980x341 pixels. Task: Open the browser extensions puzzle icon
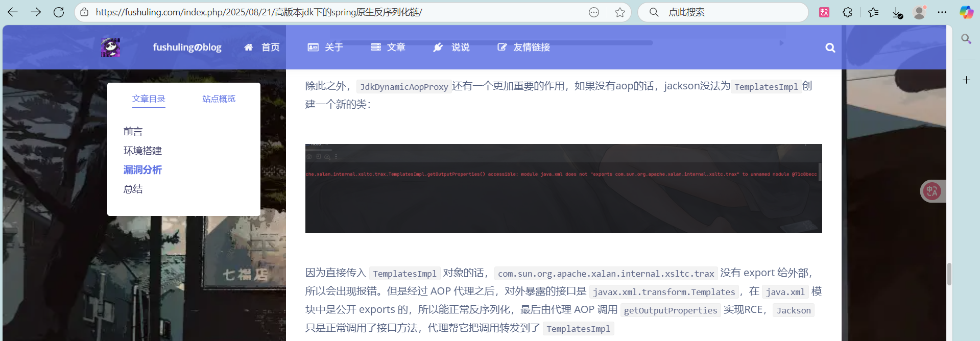point(847,12)
